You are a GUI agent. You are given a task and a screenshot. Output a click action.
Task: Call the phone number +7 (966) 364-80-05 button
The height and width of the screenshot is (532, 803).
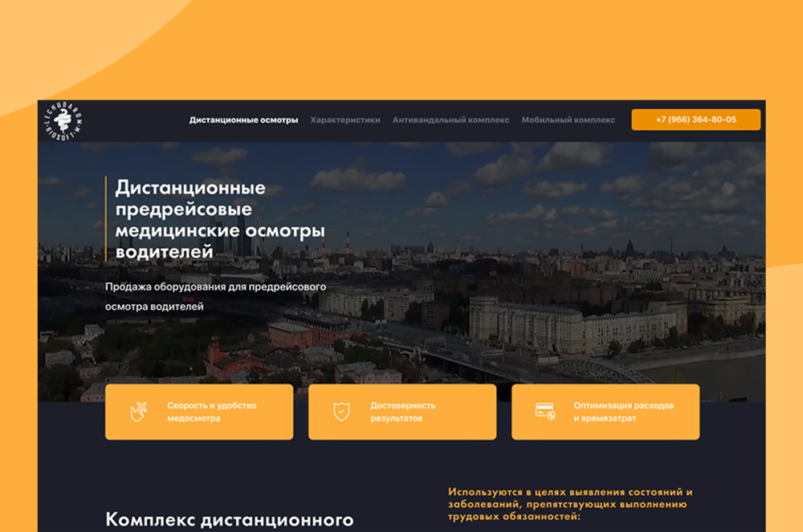point(696,120)
